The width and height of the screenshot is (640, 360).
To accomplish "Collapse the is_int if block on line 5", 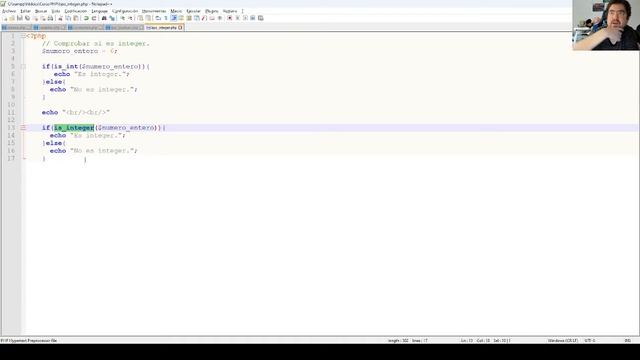I will pos(23,67).
